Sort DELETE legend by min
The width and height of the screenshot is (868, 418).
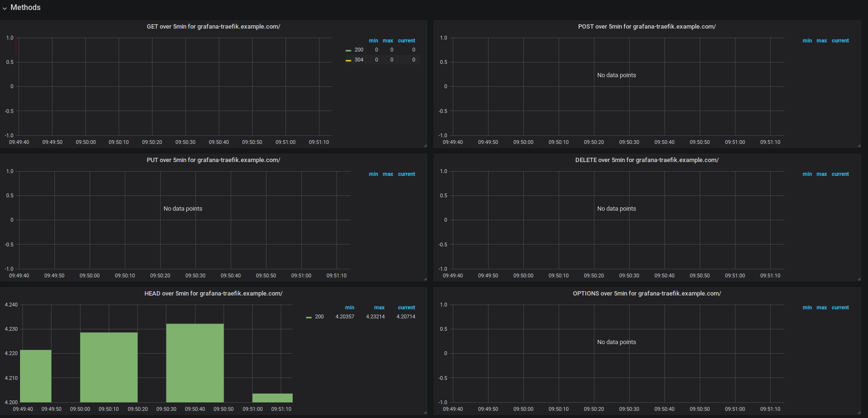807,174
